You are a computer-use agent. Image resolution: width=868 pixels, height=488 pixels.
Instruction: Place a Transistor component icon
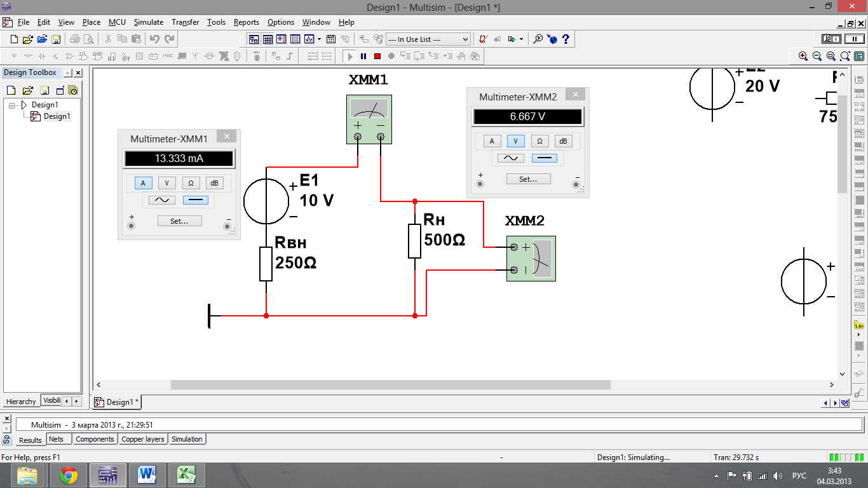click(55, 56)
